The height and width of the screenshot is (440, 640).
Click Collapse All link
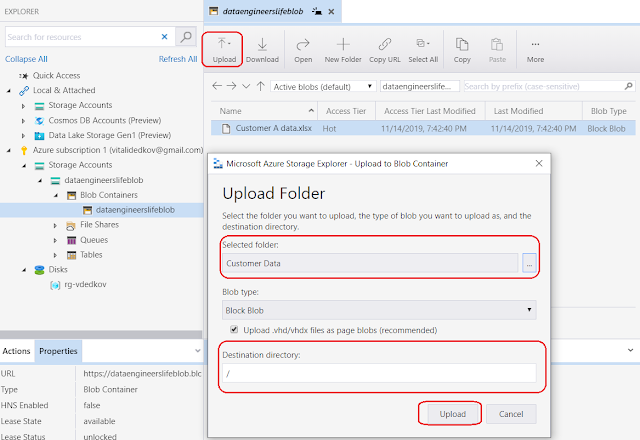26,59
